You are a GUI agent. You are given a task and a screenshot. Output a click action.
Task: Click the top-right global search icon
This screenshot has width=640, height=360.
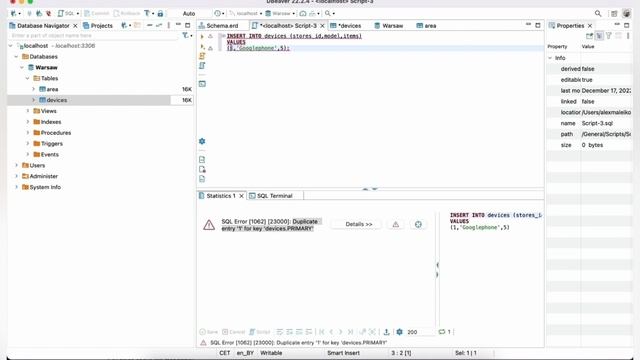pos(598,13)
